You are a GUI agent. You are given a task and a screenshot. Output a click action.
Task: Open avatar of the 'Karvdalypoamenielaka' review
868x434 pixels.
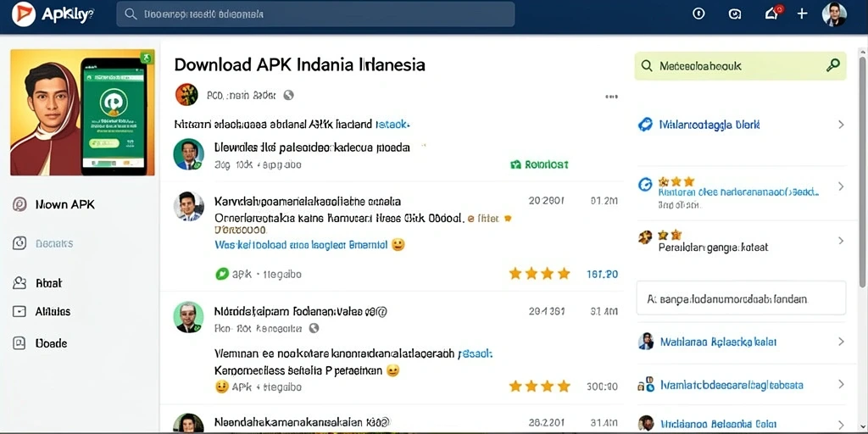[x=188, y=206]
